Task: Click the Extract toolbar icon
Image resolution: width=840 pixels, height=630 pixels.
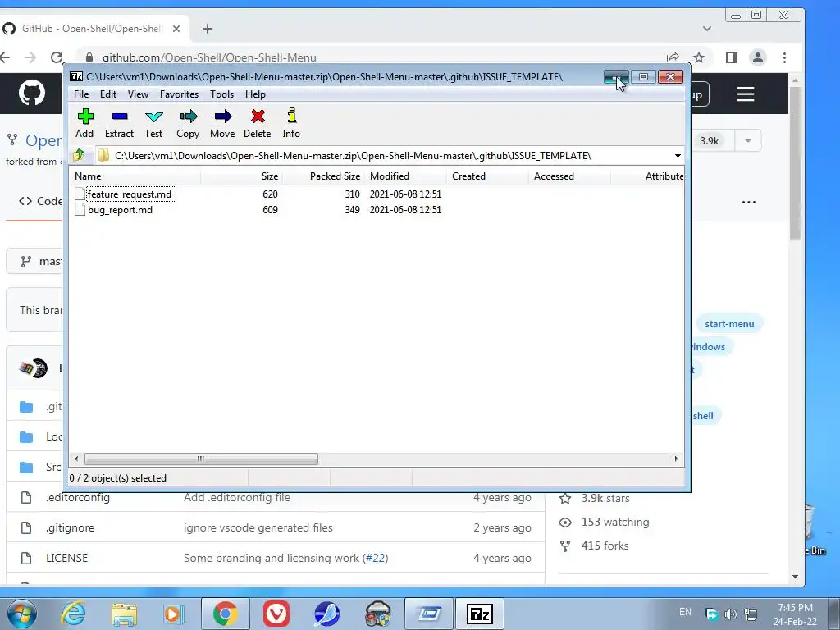Action: click(x=119, y=123)
